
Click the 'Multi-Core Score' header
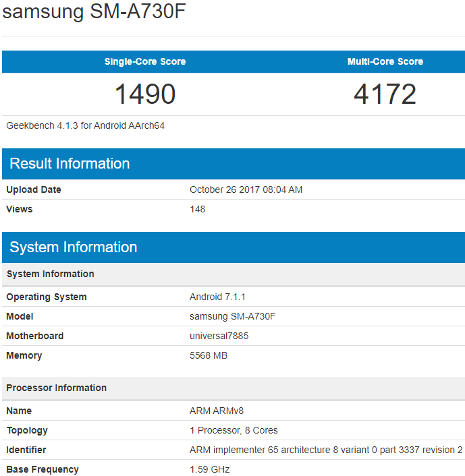(x=385, y=61)
